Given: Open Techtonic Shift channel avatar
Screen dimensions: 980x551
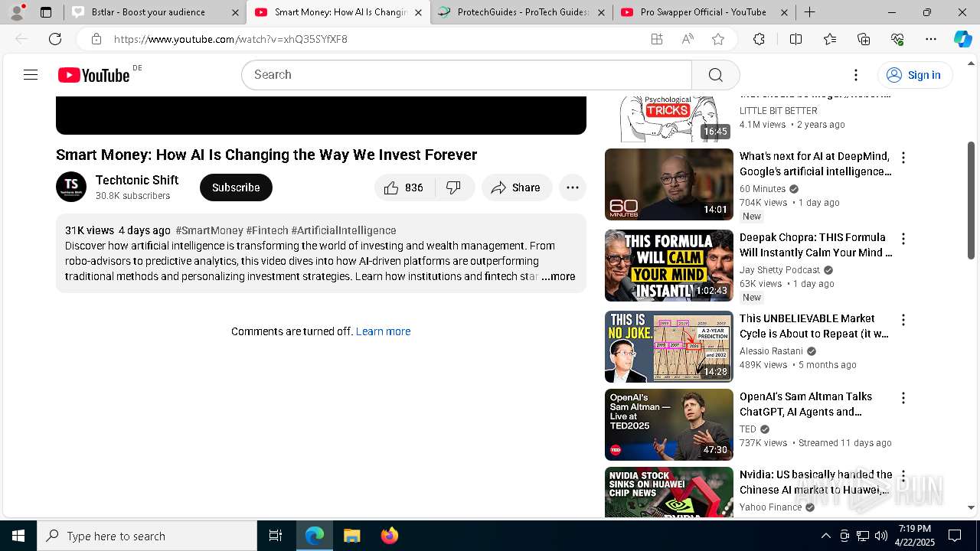Looking at the screenshot, I should coord(71,187).
